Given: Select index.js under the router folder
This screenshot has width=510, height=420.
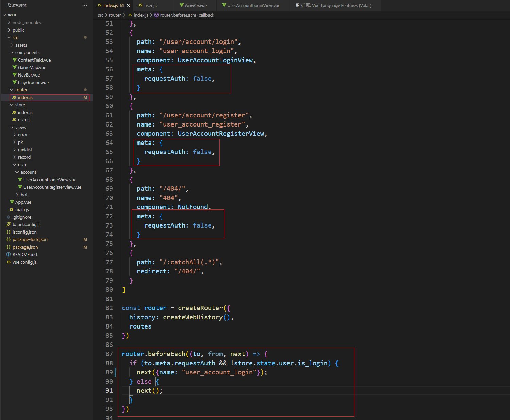Looking at the screenshot, I should (x=25, y=97).
